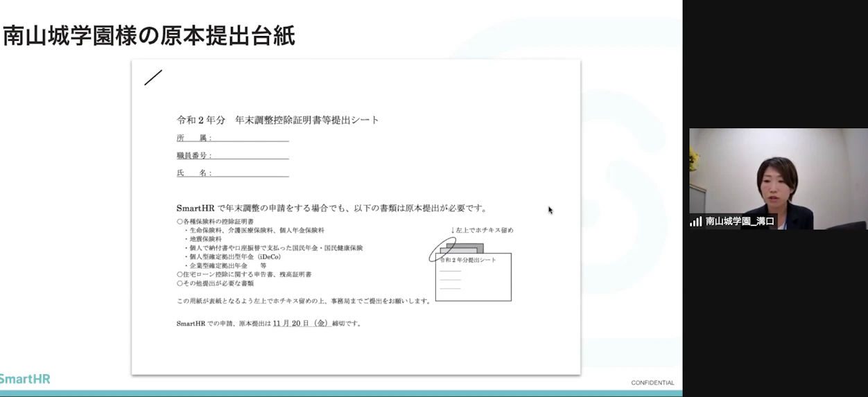The width and height of the screenshot is (868, 397).
Task: Click the line 生命保険料、介護医療保険料、個人年金保険料
Action: click(x=254, y=230)
